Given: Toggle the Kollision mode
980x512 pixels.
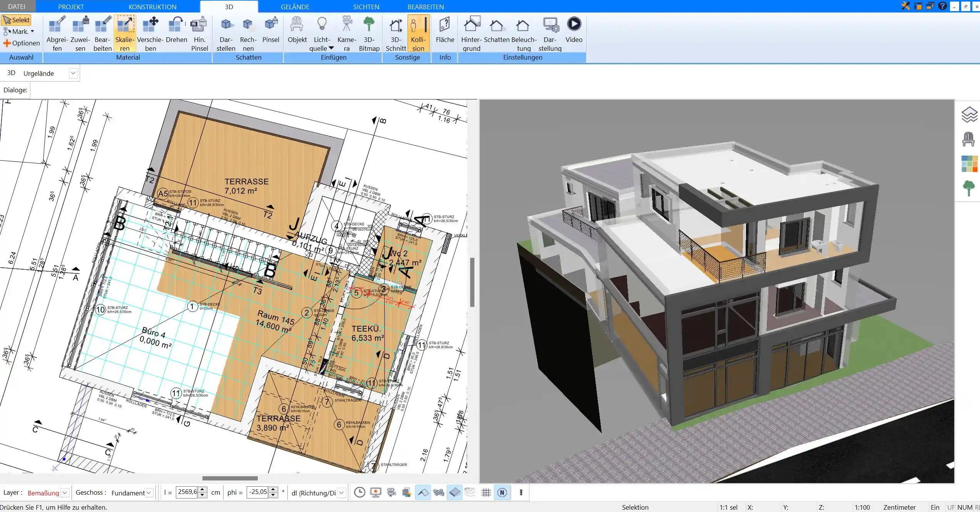Looking at the screenshot, I should tap(418, 33).
